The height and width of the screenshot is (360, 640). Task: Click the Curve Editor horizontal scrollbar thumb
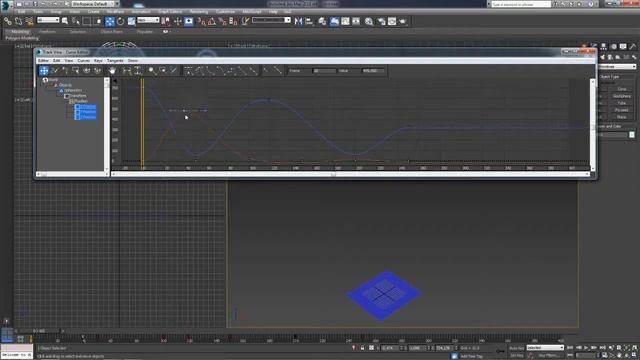[333, 174]
